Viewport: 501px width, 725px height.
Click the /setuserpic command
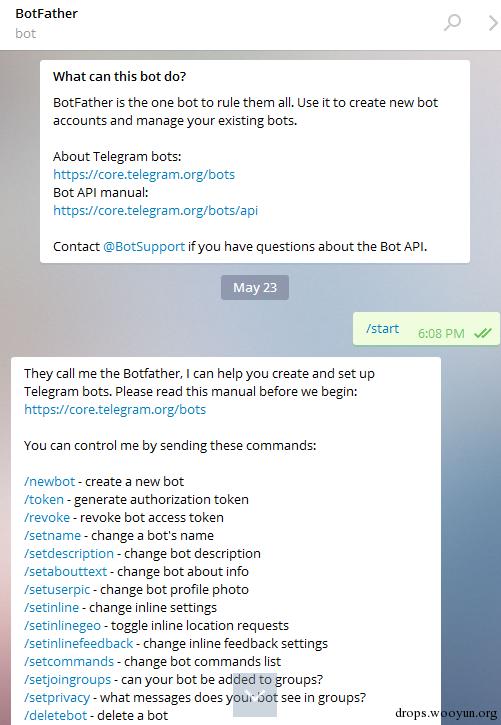[x=57, y=590]
